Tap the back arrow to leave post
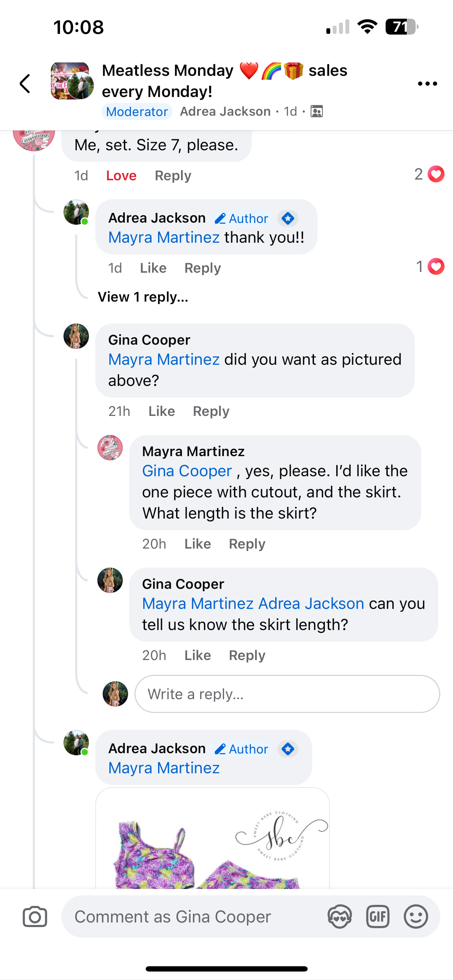The height and width of the screenshot is (980, 453). point(25,84)
